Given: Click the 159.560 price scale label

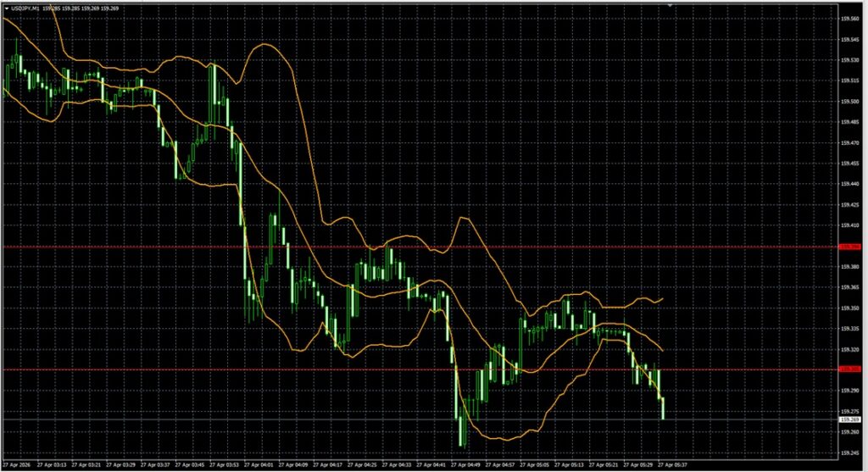Looking at the screenshot, I should pos(849,19).
